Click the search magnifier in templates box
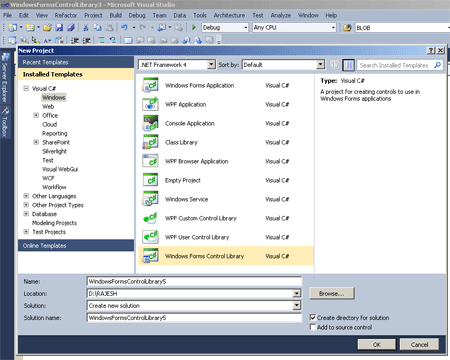The height and width of the screenshot is (360, 450). [x=438, y=65]
